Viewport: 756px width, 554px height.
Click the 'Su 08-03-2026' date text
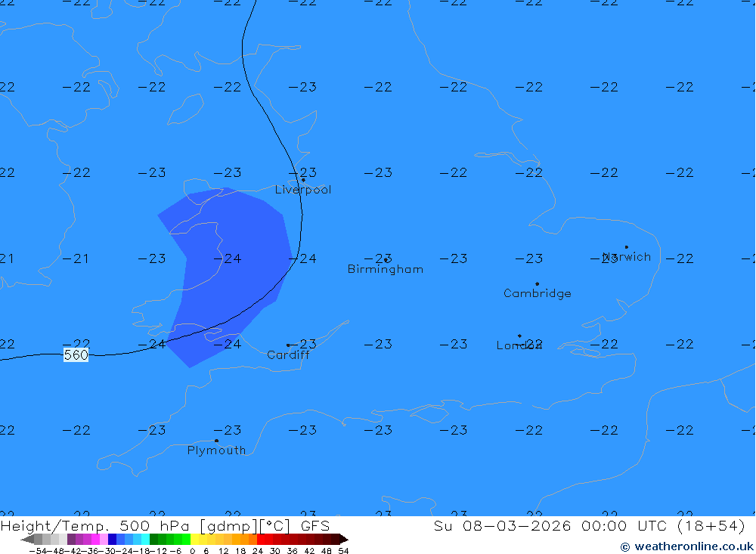pyautogui.click(x=503, y=526)
